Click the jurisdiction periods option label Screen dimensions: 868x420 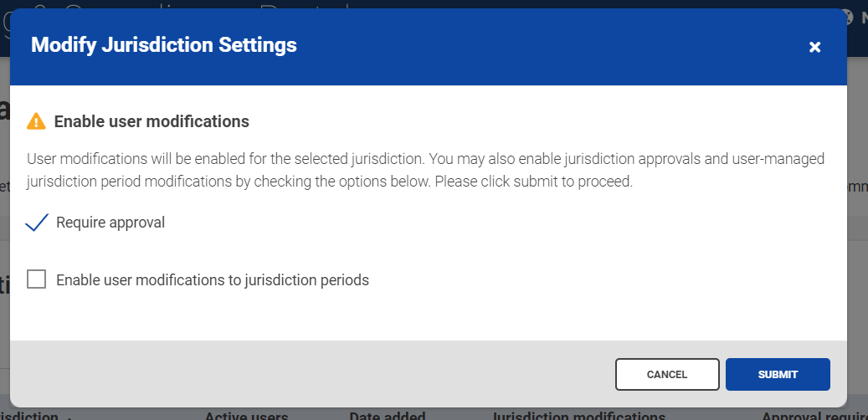click(213, 280)
